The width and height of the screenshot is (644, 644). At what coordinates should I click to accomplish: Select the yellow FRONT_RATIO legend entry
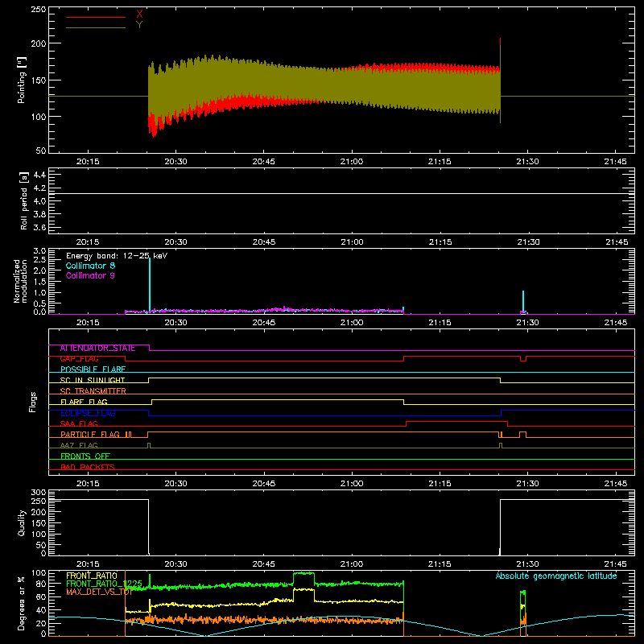[x=92, y=576]
